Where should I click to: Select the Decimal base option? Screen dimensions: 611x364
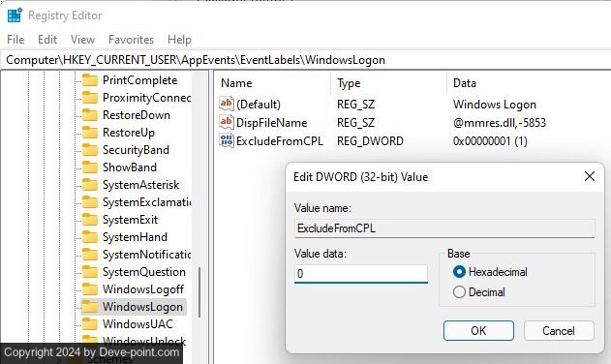[x=479, y=292]
